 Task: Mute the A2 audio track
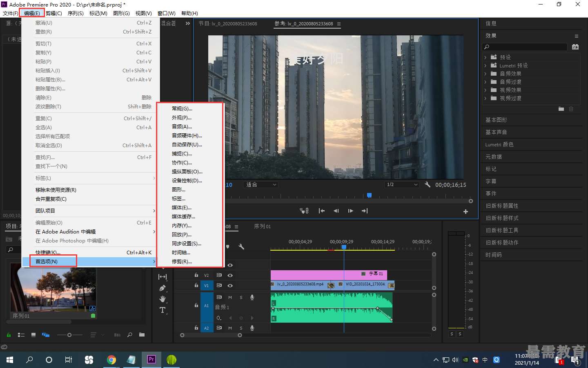(230, 328)
